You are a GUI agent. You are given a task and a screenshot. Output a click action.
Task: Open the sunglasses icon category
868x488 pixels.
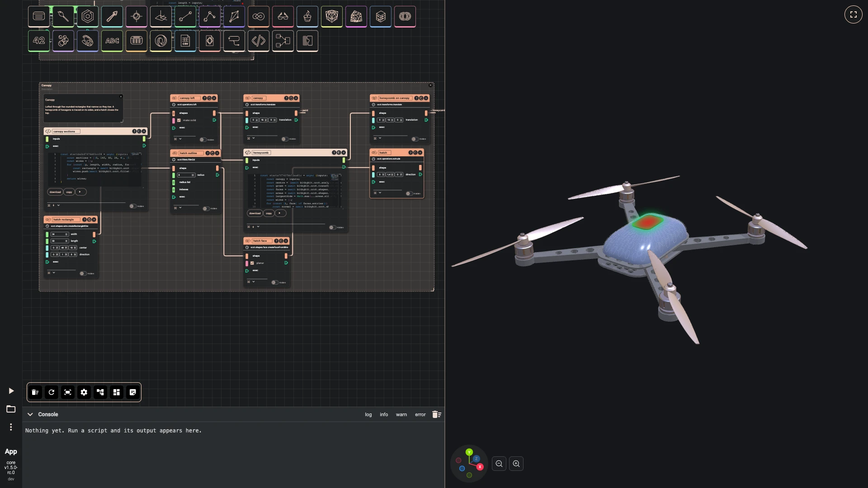pyautogui.click(x=283, y=17)
